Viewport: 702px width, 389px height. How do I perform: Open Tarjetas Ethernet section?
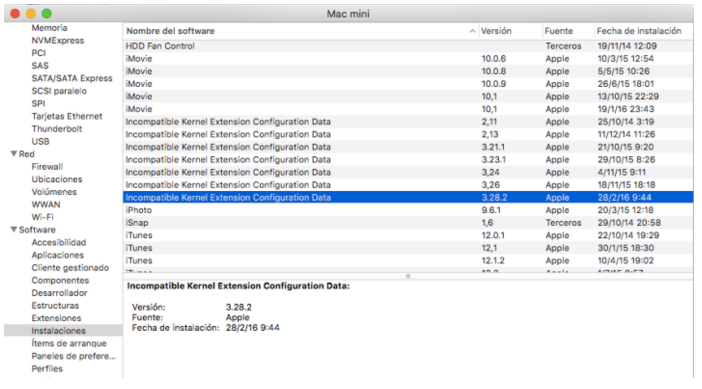point(67,116)
